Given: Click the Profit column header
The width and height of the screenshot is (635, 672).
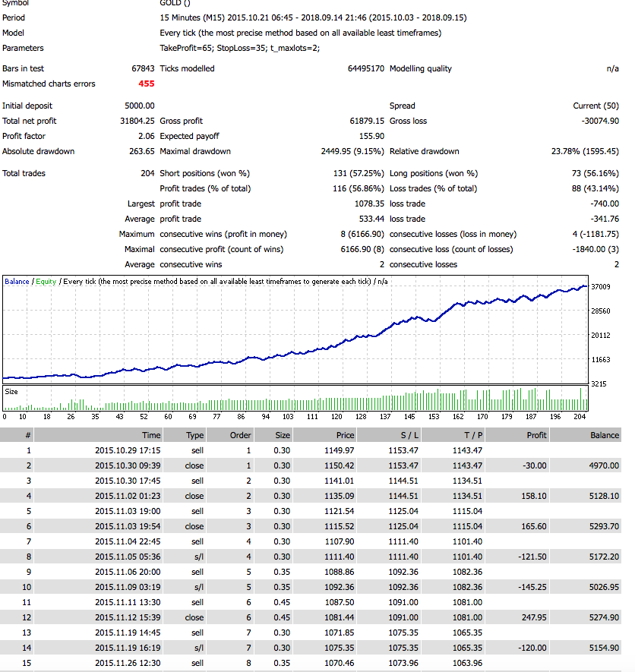Looking at the screenshot, I should [x=517, y=435].
